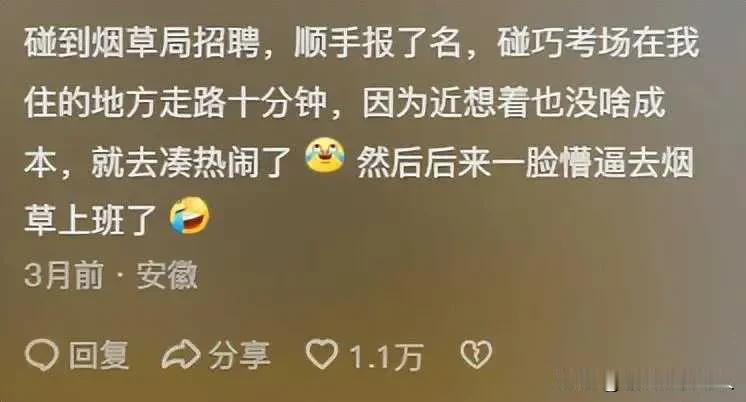The image size is (746, 402).
Task: Tap the reply speech bubble icon
Action: (x=42, y=355)
